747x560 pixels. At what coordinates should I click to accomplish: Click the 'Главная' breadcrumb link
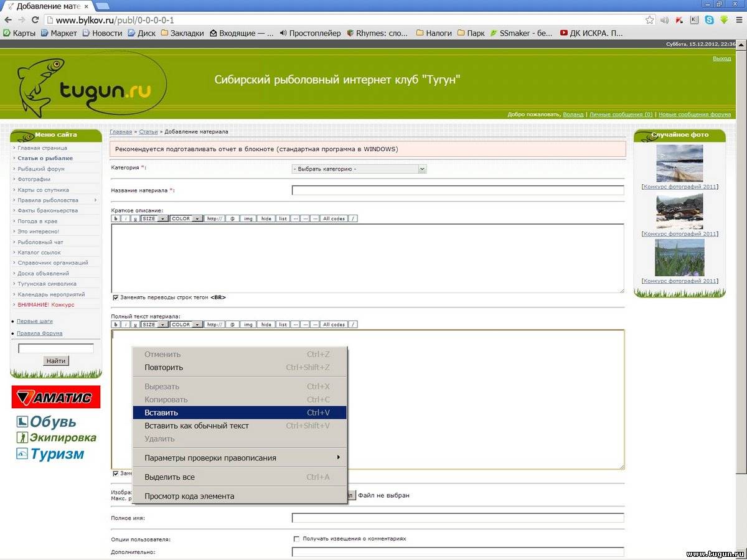point(121,132)
